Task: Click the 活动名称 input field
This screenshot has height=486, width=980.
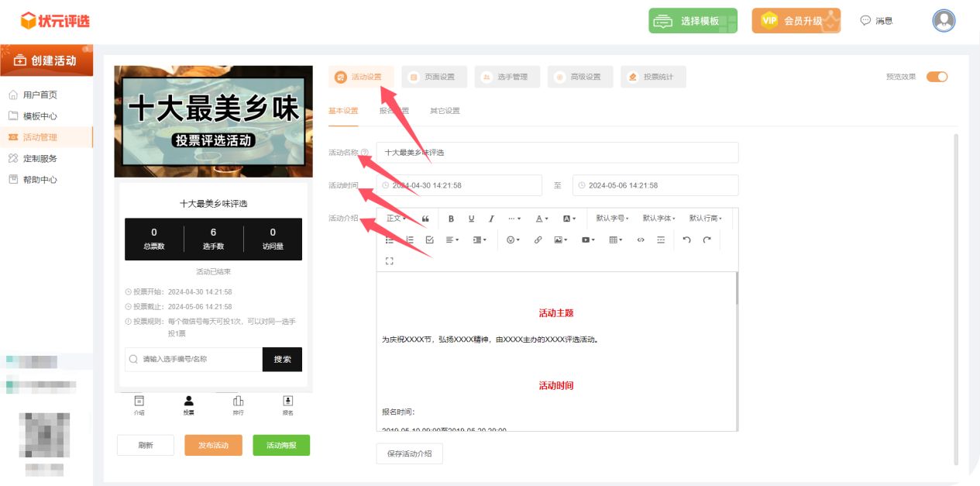Action: (x=557, y=153)
